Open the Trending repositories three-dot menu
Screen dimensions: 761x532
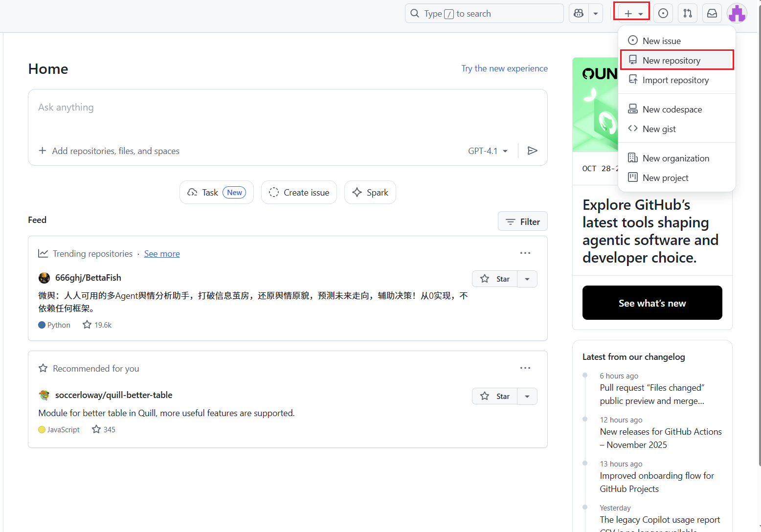click(x=525, y=253)
